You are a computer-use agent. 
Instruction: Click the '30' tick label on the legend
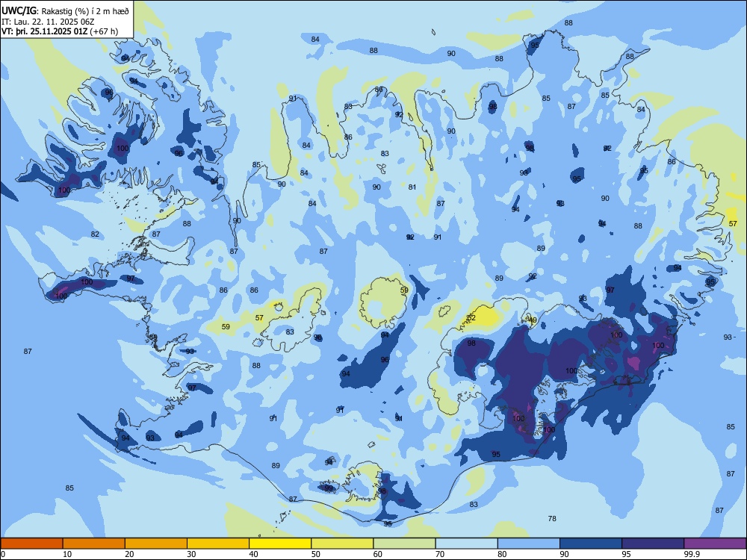point(191,554)
